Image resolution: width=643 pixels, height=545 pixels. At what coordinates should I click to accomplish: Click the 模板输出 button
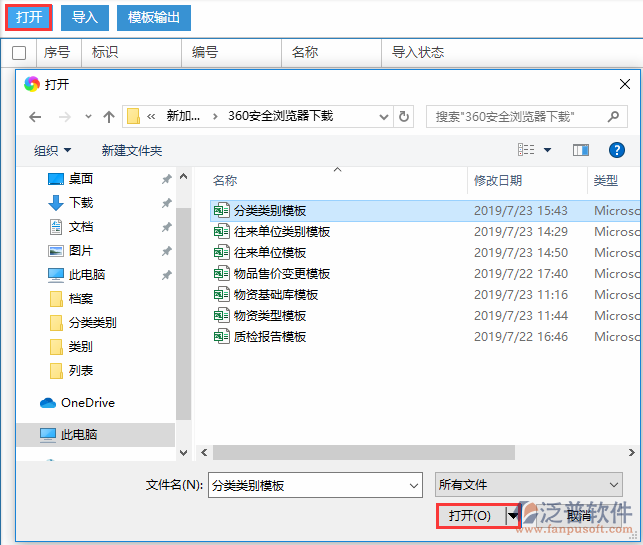[154, 17]
